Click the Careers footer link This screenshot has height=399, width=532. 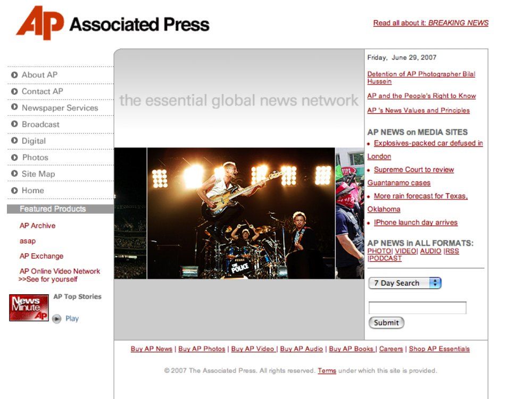tap(391, 349)
